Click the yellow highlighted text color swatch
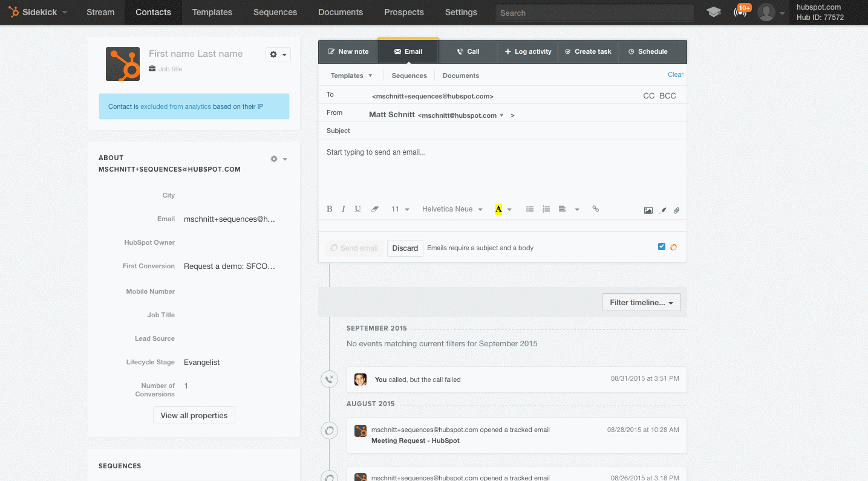This screenshot has width=868, height=481. [498, 209]
